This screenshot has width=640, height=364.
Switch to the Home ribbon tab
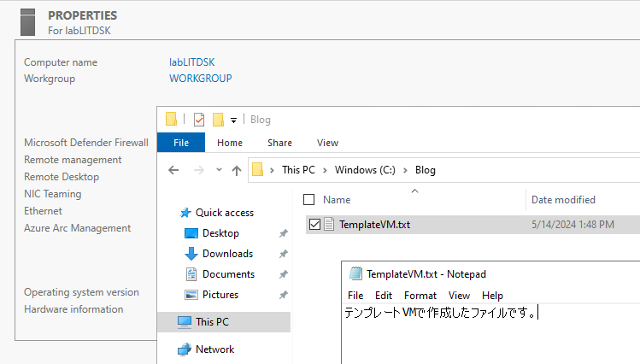[x=230, y=143]
